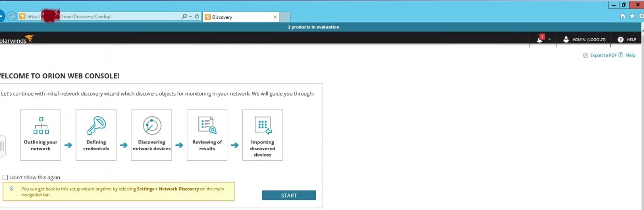644x210 pixels.
Task: Open browser tools gear icon
Action: [641, 16]
